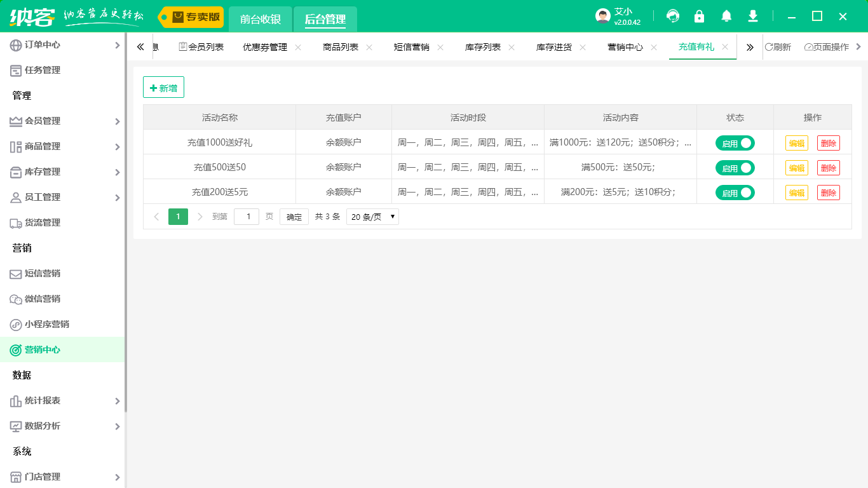The image size is (868, 488).
Task: Delete the 充值500送50 activity
Action: 828,168
